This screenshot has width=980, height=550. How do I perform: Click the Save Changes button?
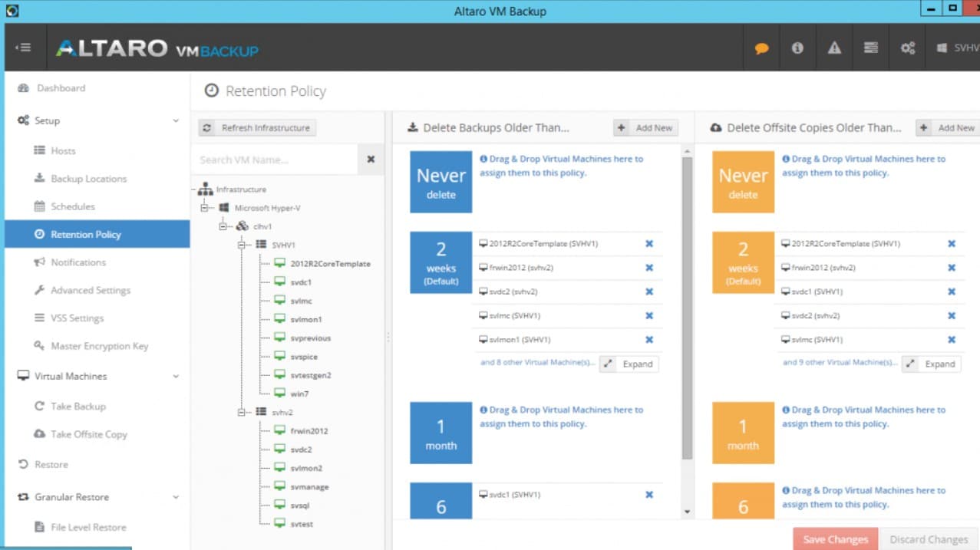[835, 539]
